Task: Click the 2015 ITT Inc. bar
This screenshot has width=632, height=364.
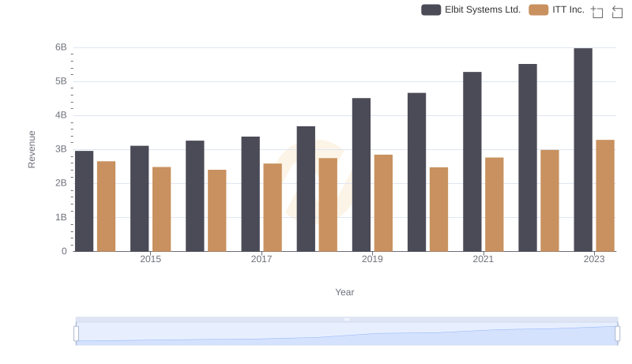Action: coord(162,209)
